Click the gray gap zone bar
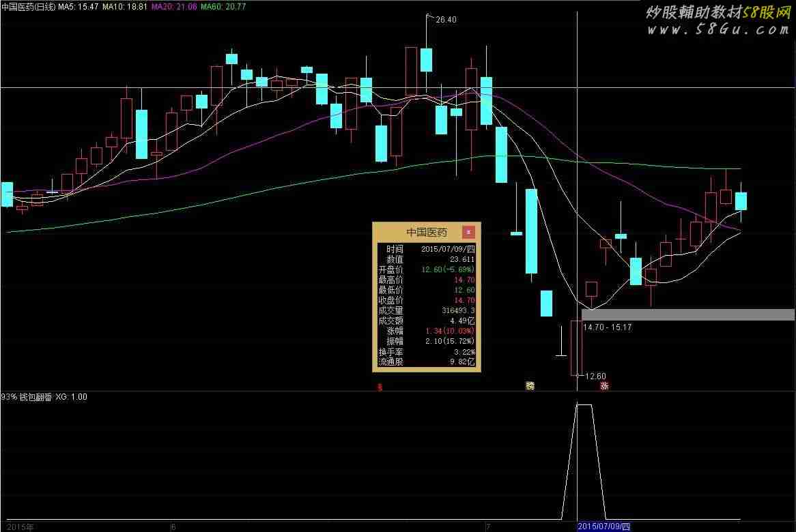Viewport: 796px width, 532px height. coord(688,314)
